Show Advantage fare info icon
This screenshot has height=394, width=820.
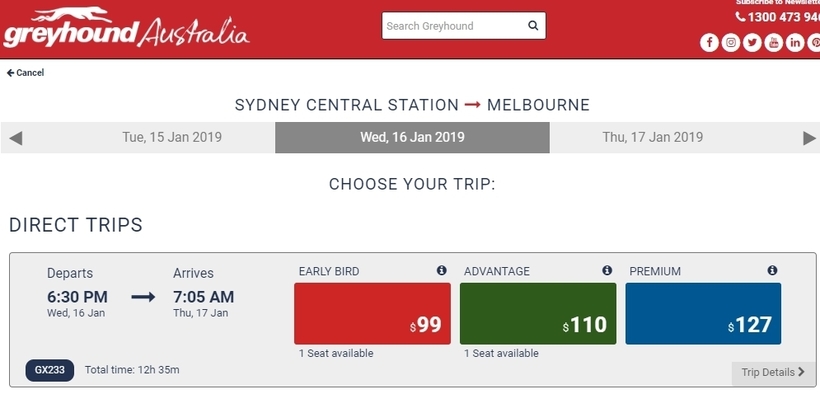(607, 271)
